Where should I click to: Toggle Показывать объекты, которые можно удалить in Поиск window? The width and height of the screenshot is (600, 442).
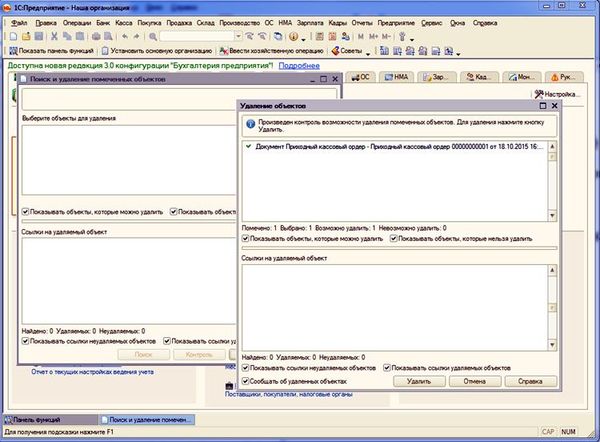[25, 212]
